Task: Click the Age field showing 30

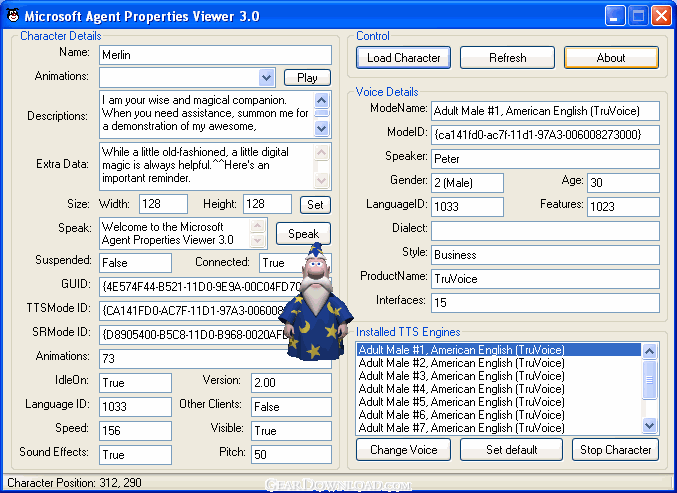Action: pyautogui.click(x=623, y=183)
